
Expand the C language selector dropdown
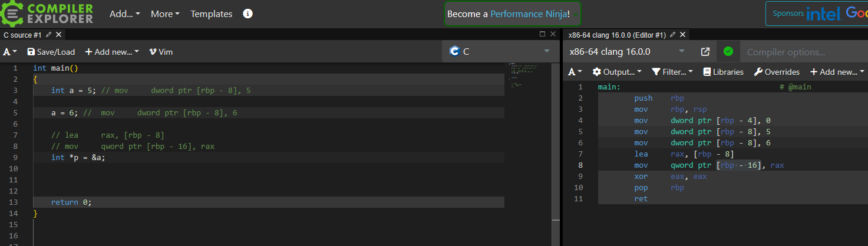[x=500, y=52]
